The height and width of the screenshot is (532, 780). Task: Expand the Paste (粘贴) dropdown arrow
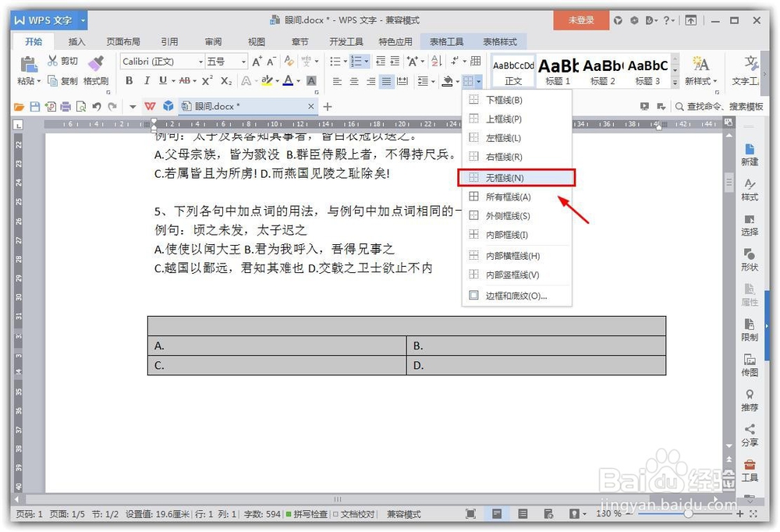coord(39,81)
